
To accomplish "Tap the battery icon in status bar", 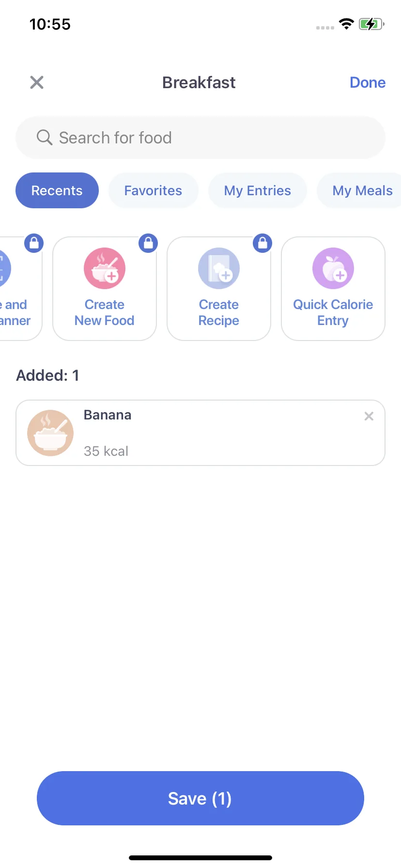I will pos(371,24).
